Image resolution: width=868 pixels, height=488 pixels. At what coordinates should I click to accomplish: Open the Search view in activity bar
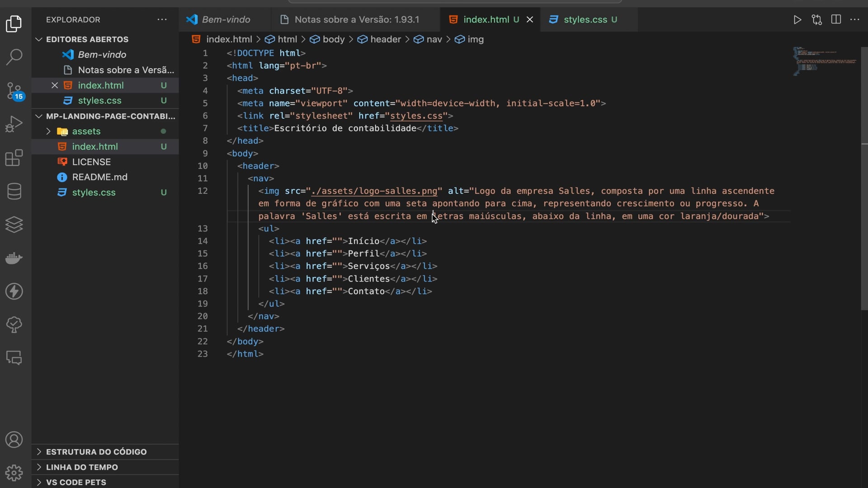(14, 57)
